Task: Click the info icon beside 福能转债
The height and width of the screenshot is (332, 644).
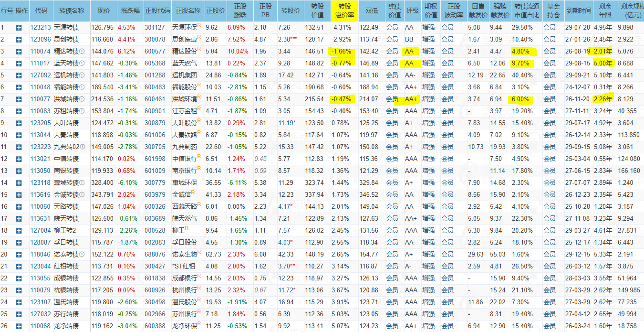Action: pyautogui.click(x=82, y=87)
